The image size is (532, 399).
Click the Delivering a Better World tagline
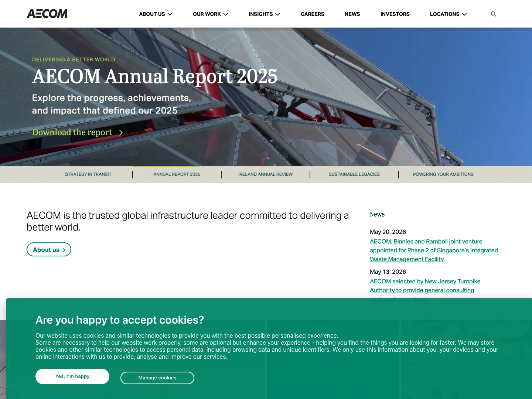pyautogui.click(x=74, y=59)
